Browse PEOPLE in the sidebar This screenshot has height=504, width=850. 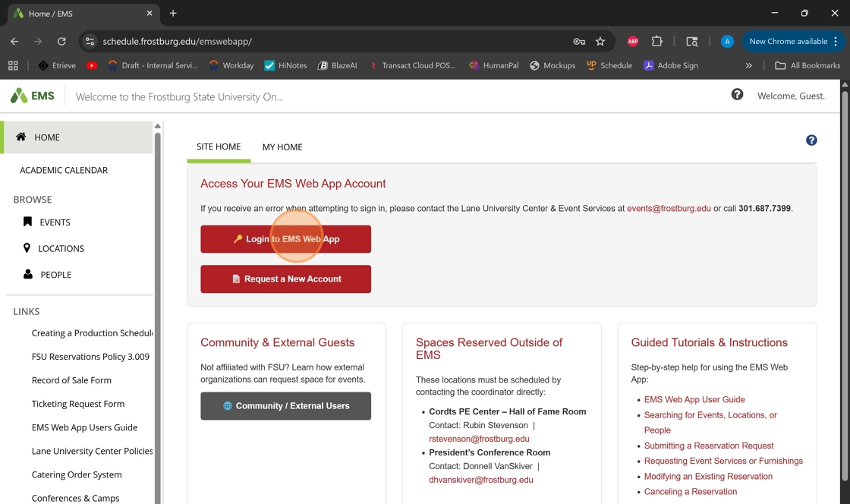(47, 275)
